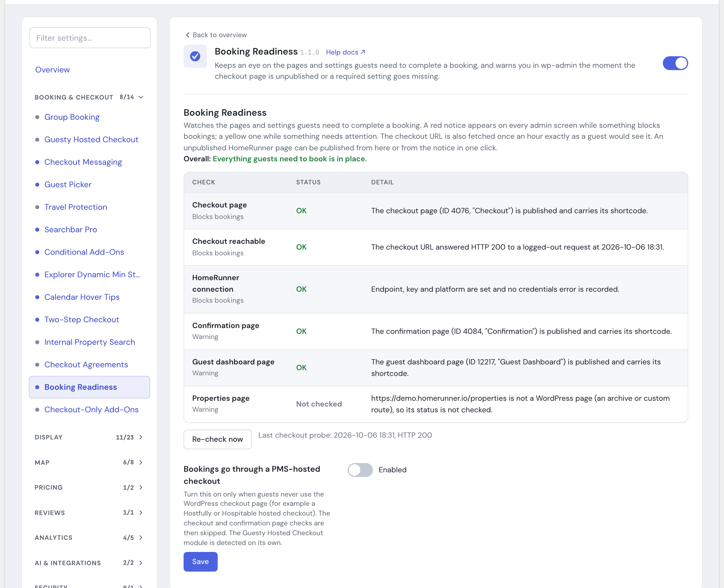Viewport: 724px width, 588px height.
Task: Click the Checkout reachable check name
Action: [x=229, y=241]
